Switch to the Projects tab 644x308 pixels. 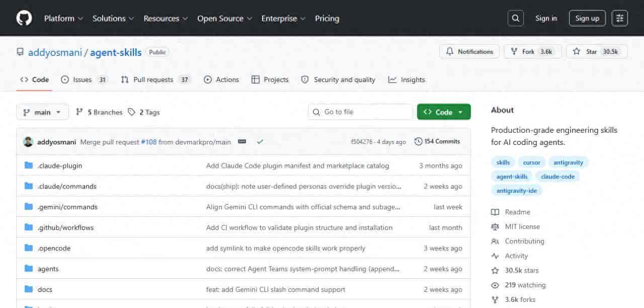click(270, 80)
